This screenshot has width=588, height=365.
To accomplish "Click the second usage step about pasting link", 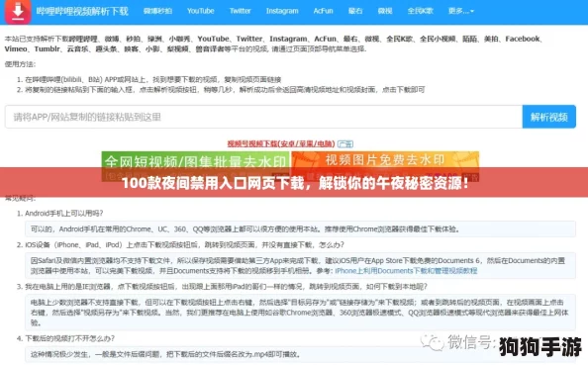I will coord(225,90).
